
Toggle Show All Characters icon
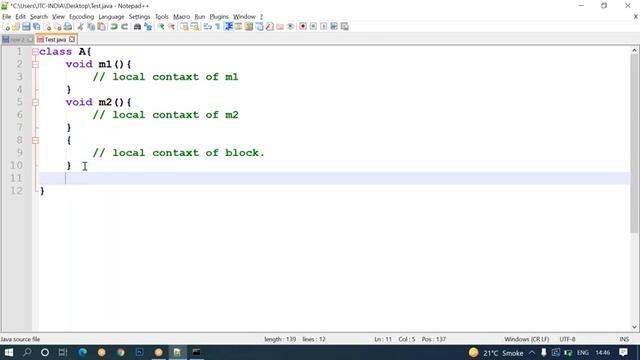point(218,27)
